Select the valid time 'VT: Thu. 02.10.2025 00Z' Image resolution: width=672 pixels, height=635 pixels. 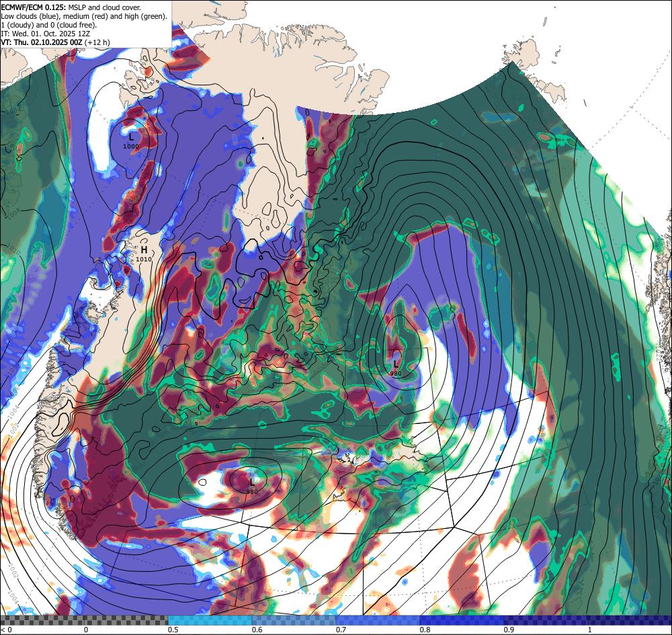click(42, 42)
